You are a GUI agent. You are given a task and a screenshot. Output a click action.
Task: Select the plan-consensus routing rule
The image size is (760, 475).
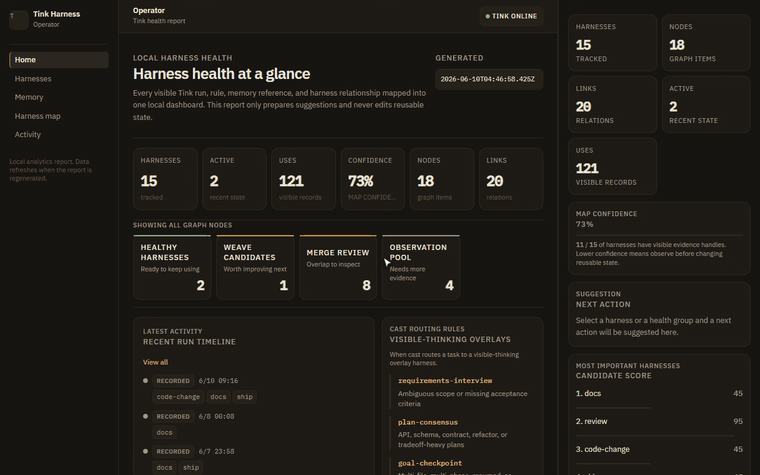pos(462,433)
